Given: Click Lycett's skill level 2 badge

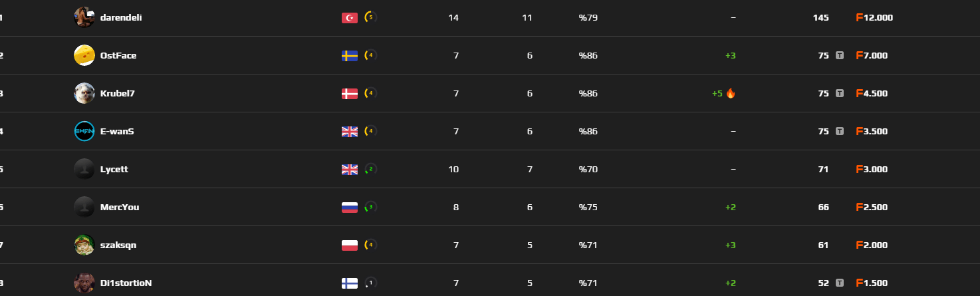Looking at the screenshot, I should click(370, 169).
